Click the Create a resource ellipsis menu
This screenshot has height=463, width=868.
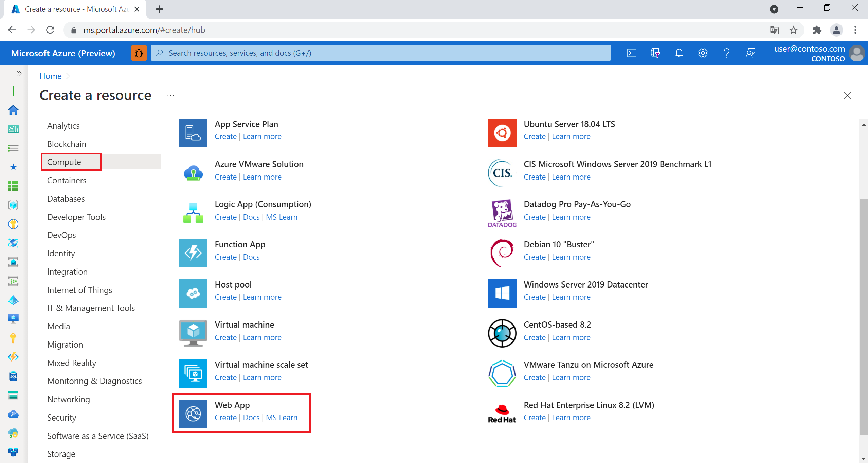170,96
